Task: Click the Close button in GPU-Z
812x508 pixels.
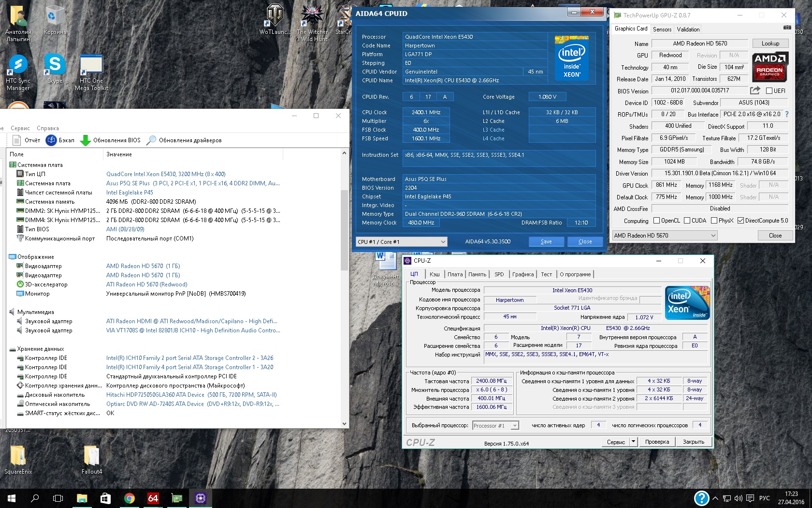Action: click(775, 235)
